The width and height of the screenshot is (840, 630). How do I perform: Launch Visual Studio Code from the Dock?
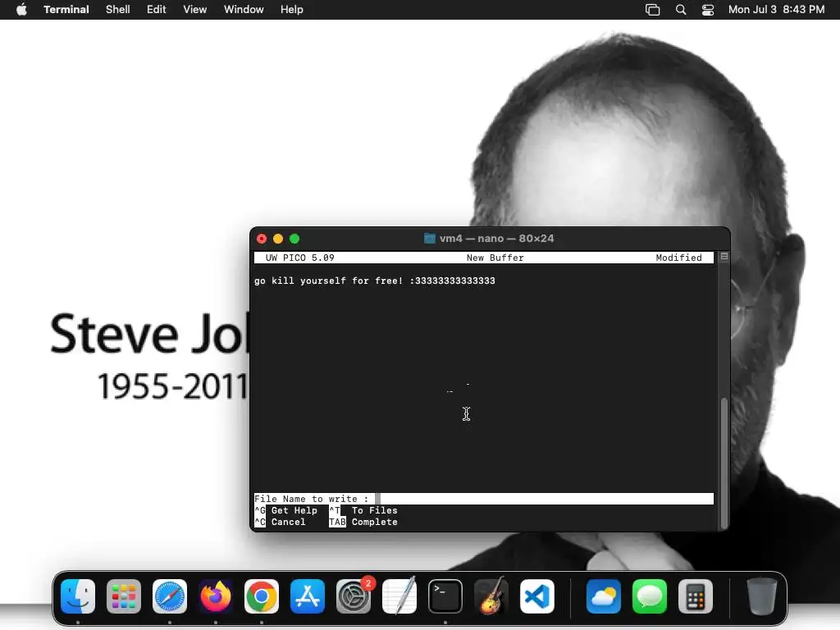[x=537, y=596]
